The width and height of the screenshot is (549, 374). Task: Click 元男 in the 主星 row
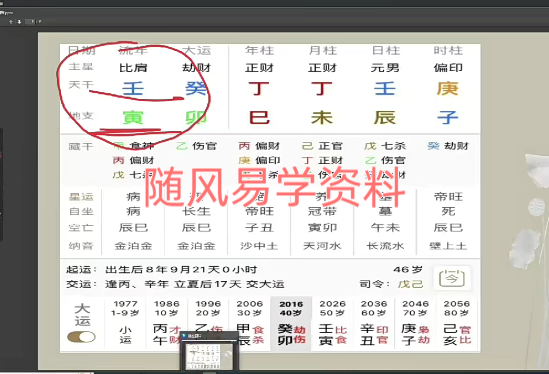[385, 67]
